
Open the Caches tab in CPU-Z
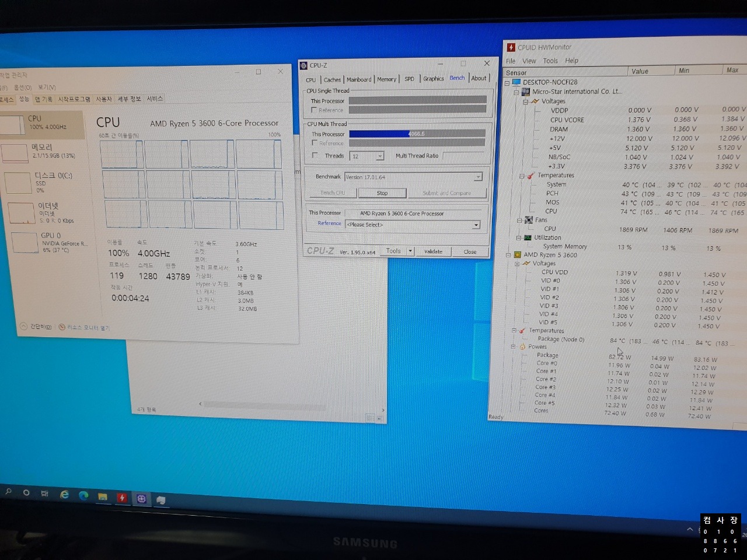332,80
